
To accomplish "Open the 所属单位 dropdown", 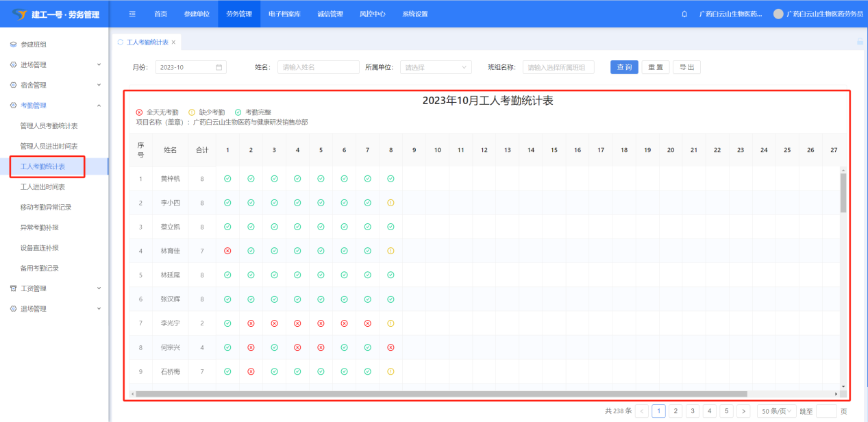I will pos(436,67).
